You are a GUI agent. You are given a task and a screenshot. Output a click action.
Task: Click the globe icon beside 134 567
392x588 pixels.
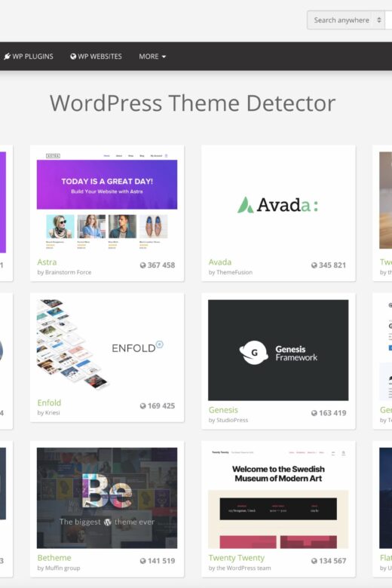coord(314,561)
